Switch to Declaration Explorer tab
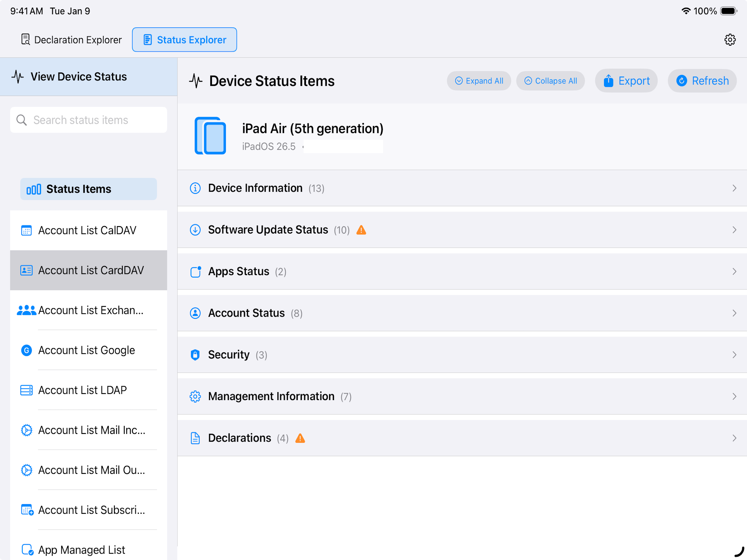Screen dimensions: 747x560 tap(71, 40)
